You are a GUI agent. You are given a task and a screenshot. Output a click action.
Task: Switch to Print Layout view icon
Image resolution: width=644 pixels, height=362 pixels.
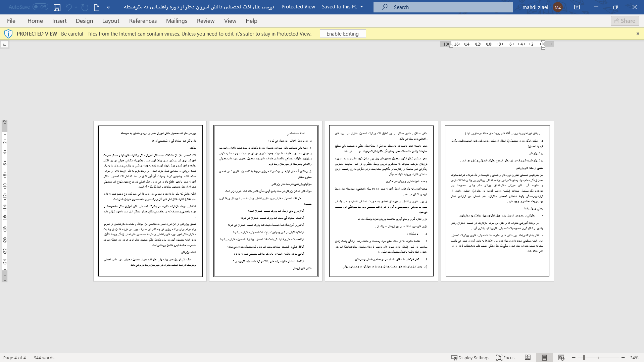(544, 358)
